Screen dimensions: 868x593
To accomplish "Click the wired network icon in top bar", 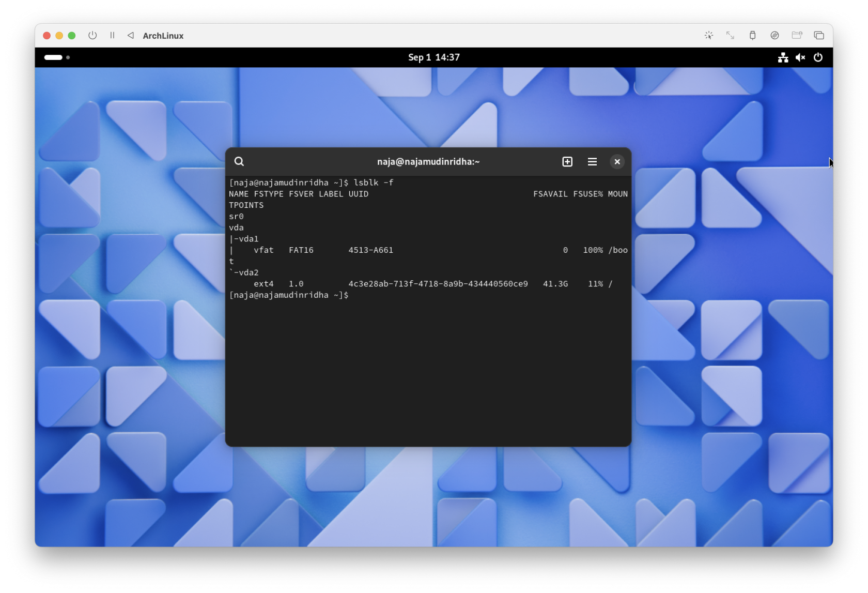I will (783, 57).
